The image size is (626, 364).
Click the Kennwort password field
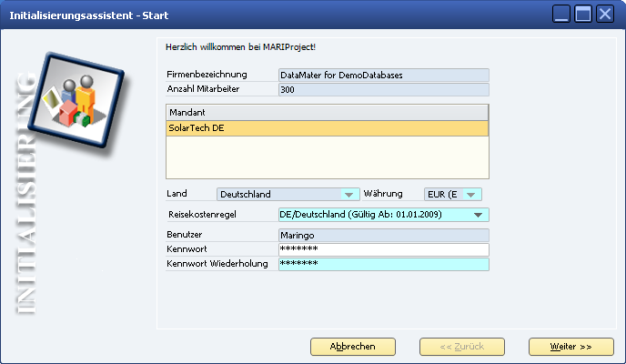383,249
